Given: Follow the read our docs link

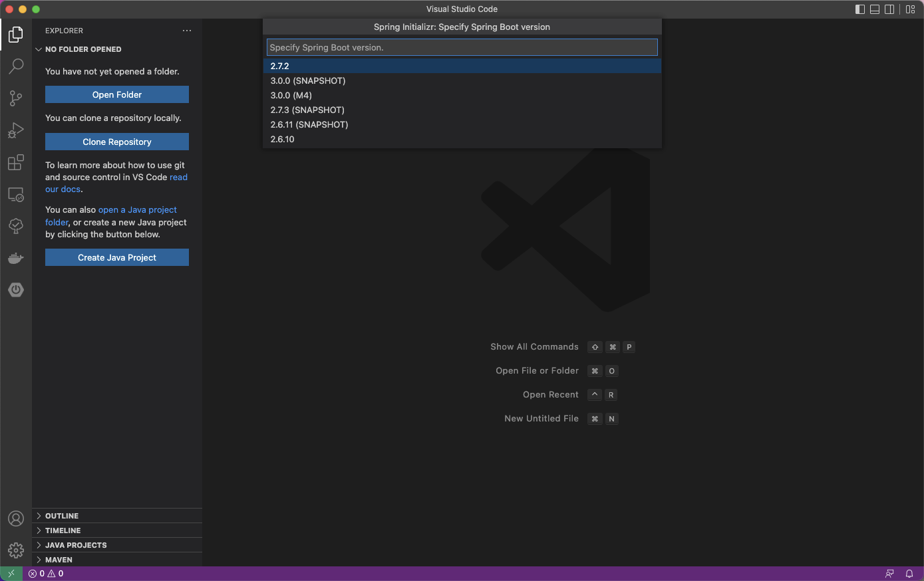Looking at the screenshot, I should pyautogui.click(x=179, y=177).
